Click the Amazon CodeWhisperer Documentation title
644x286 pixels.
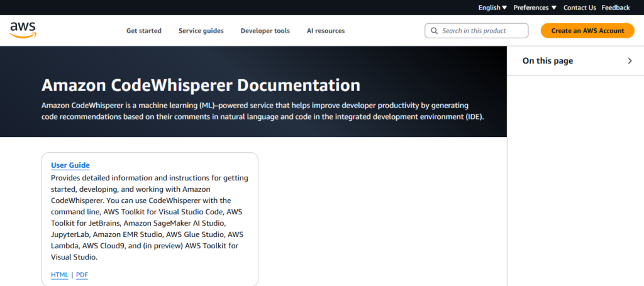click(201, 85)
